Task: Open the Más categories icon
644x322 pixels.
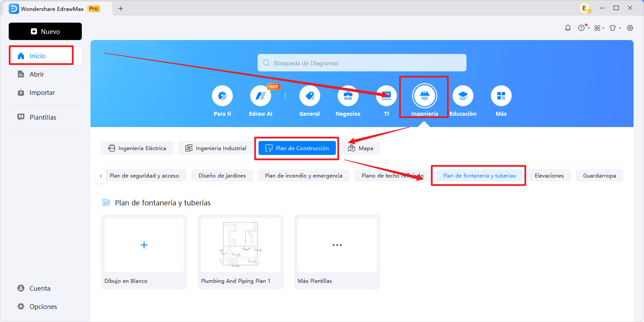Action: coord(501,96)
